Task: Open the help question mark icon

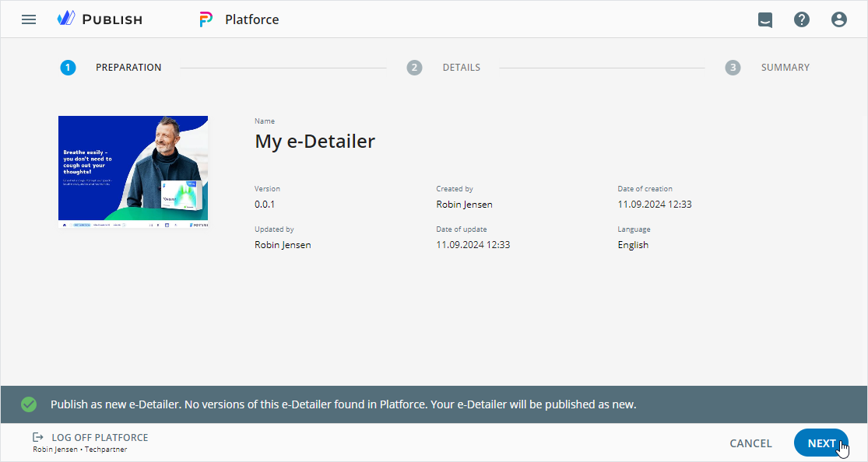Action: click(802, 19)
